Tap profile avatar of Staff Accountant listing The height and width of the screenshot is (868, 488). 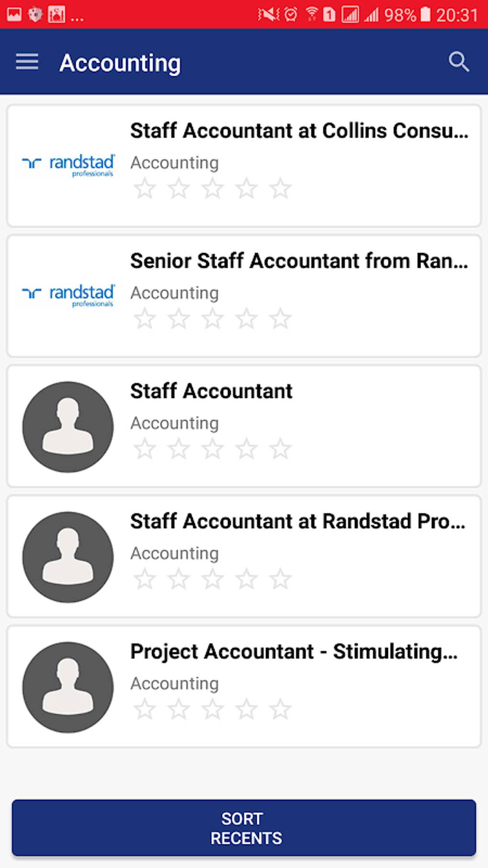point(68,427)
